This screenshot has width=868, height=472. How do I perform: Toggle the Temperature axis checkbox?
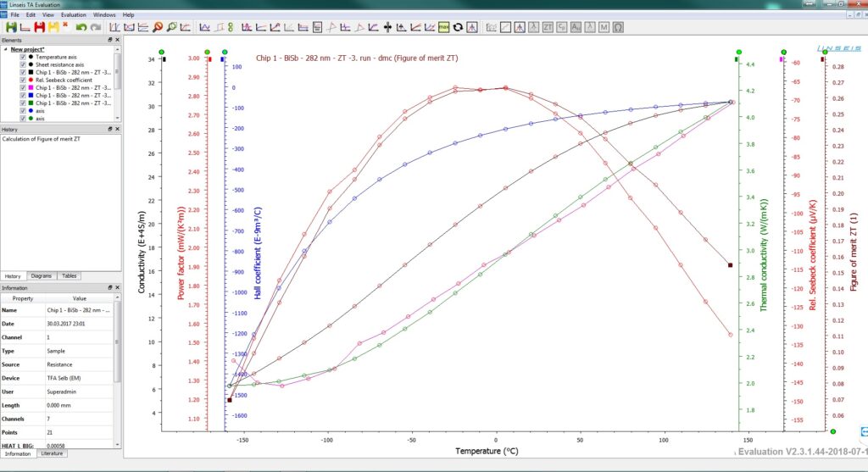coord(23,57)
